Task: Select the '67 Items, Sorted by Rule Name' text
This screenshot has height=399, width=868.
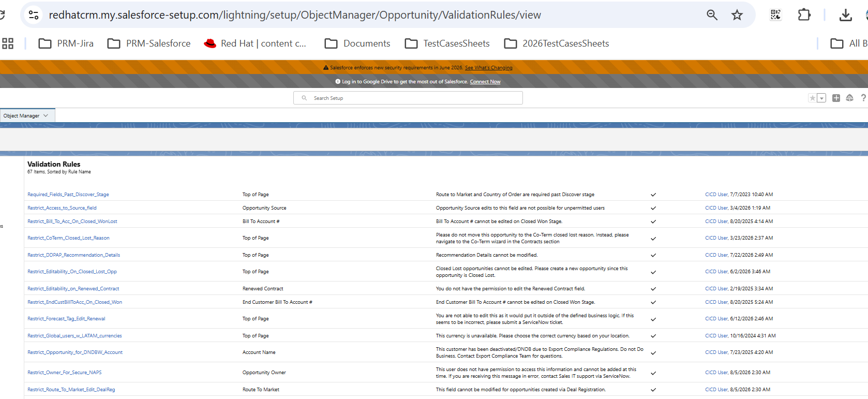Action: 59,172
